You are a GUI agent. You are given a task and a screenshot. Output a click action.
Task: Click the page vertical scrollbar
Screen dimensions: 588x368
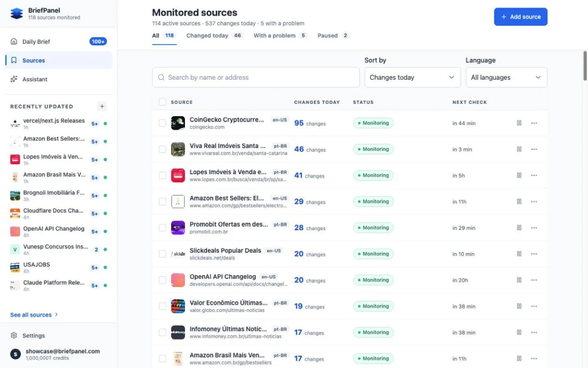click(585, 65)
